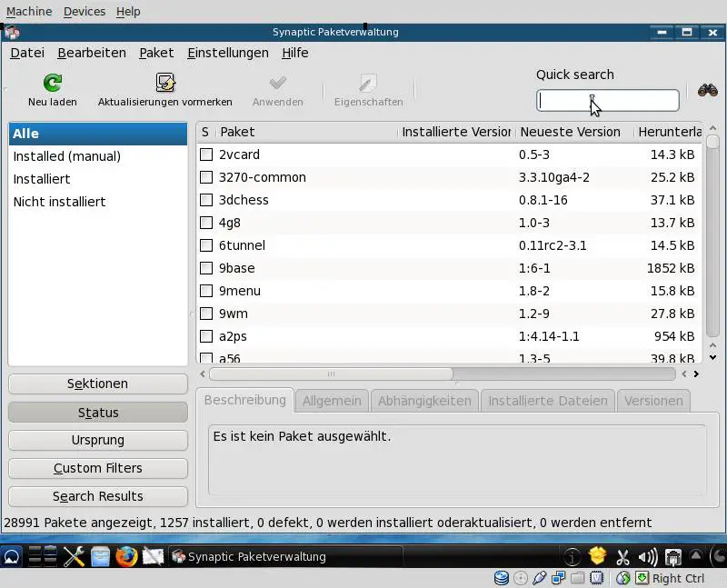
Task: Mark the 2vcard package checkbox
Action: pos(206,154)
